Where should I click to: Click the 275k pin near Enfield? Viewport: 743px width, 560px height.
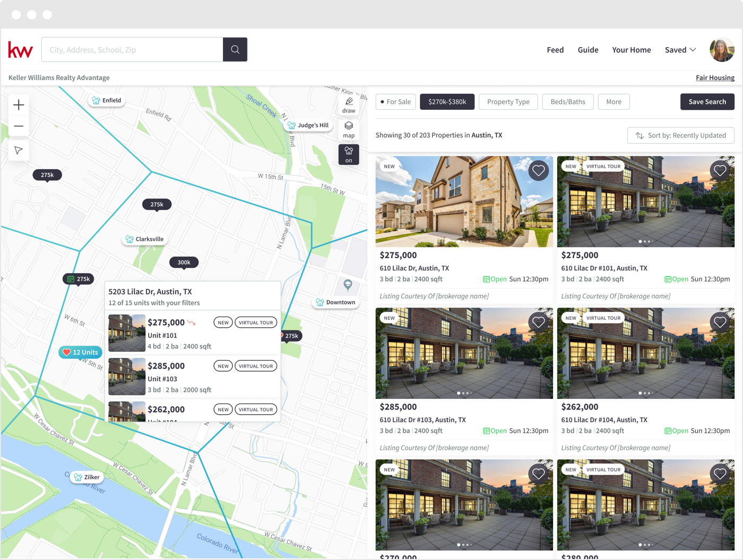coord(47,175)
